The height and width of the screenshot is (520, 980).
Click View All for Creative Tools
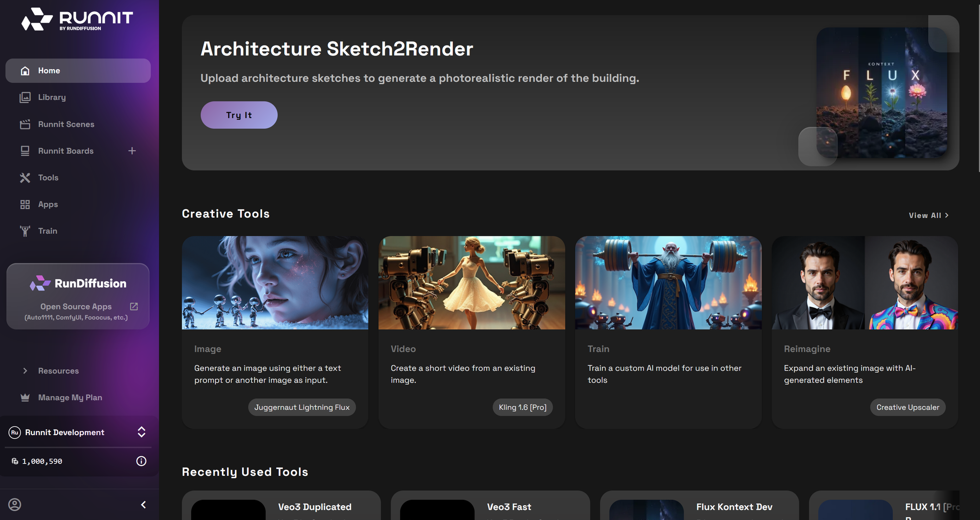click(x=929, y=216)
